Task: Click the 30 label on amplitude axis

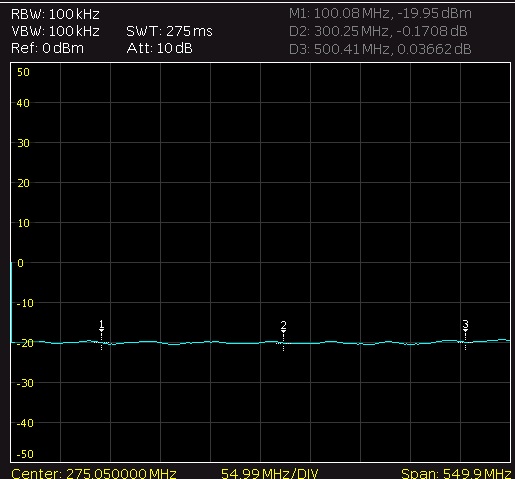Action: [x=23, y=143]
